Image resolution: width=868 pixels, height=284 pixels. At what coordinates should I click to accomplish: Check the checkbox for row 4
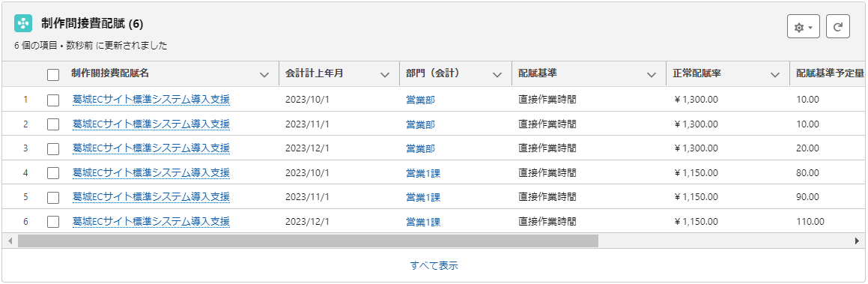[x=53, y=173]
